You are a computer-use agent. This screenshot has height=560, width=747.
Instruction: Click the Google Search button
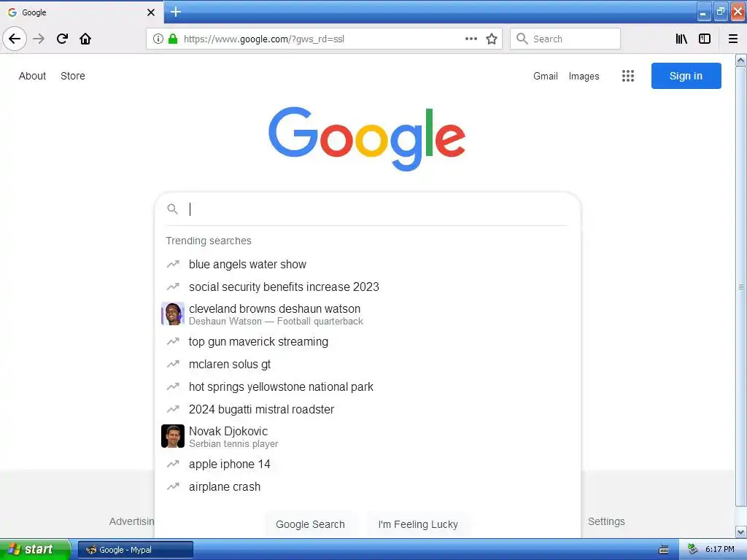pos(310,524)
